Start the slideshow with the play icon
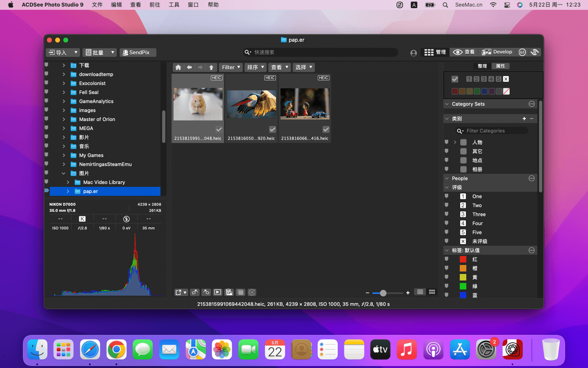The image size is (588, 368). 218,292
